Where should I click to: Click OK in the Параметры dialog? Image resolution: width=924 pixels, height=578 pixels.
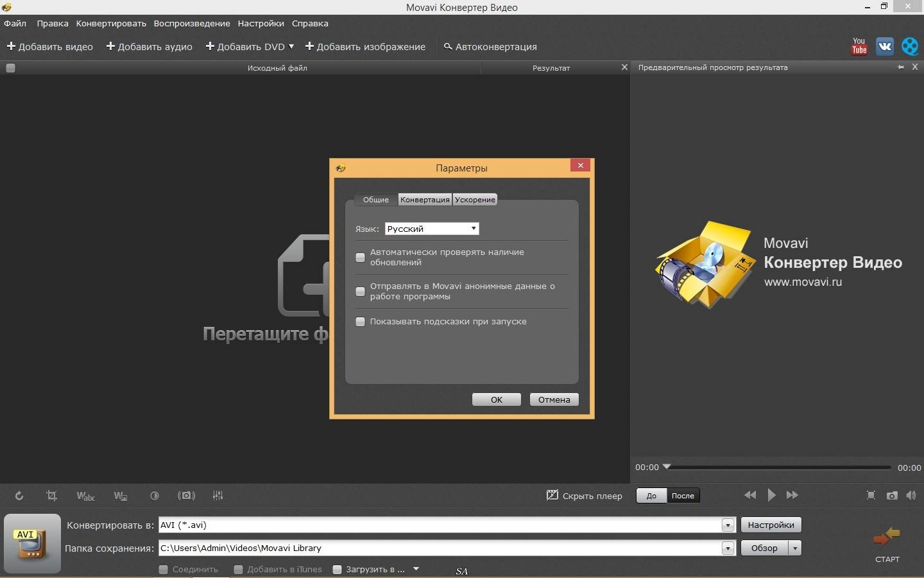pos(497,399)
